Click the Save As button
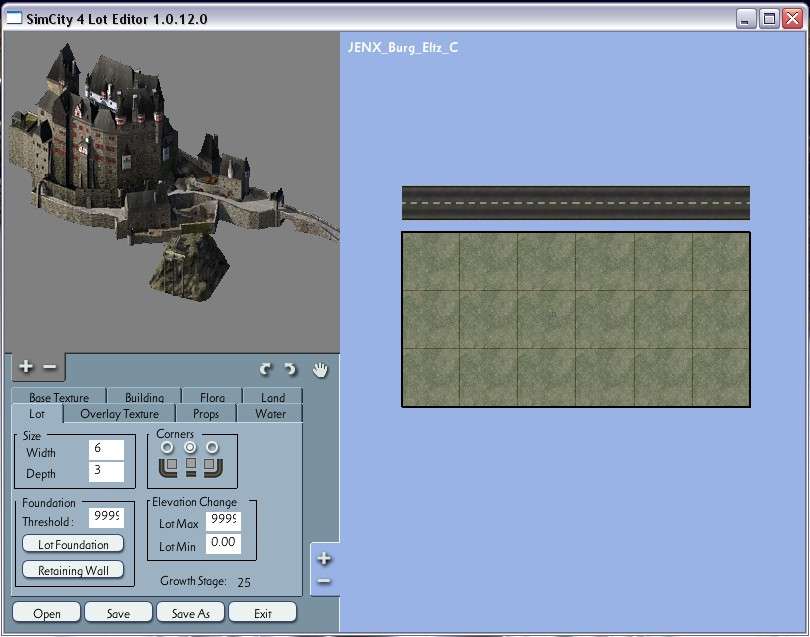The width and height of the screenshot is (810, 637). pos(190,613)
